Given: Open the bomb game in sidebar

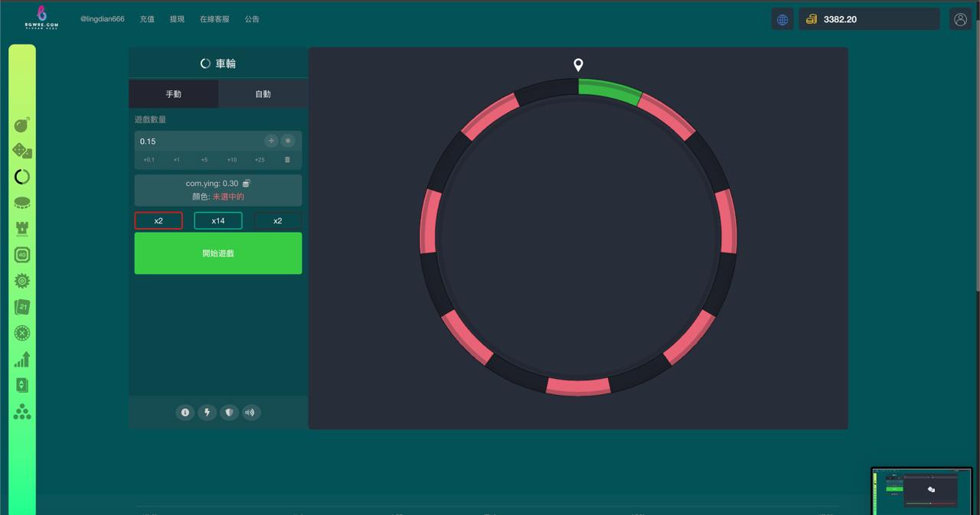Looking at the screenshot, I should pos(22,125).
